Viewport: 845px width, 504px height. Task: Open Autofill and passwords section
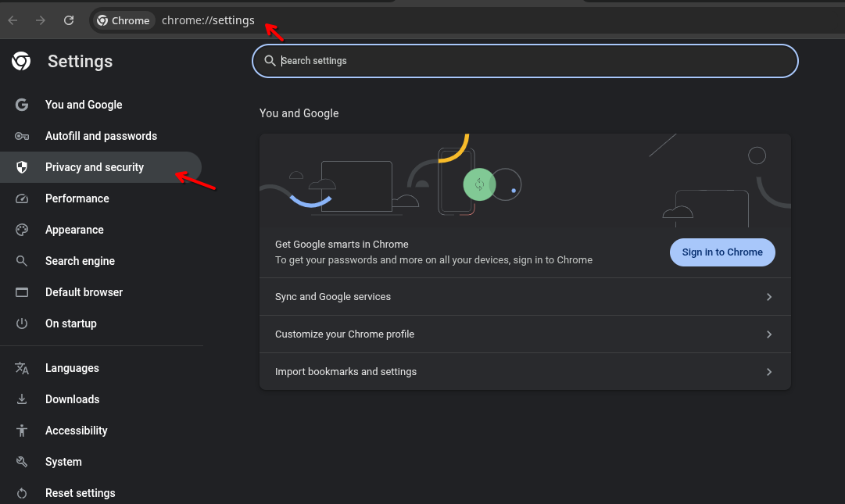tap(101, 136)
